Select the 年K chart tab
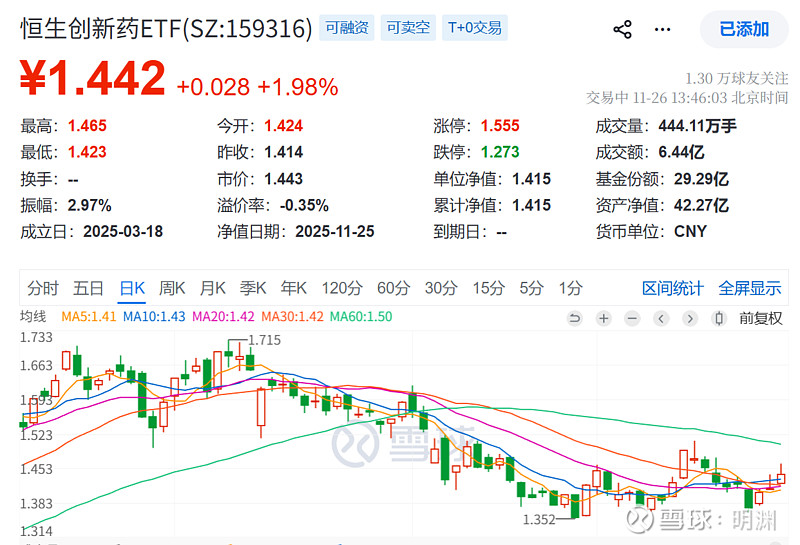Image resolution: width=800 pixels, height=545 pixels. (x=293, y=288)
